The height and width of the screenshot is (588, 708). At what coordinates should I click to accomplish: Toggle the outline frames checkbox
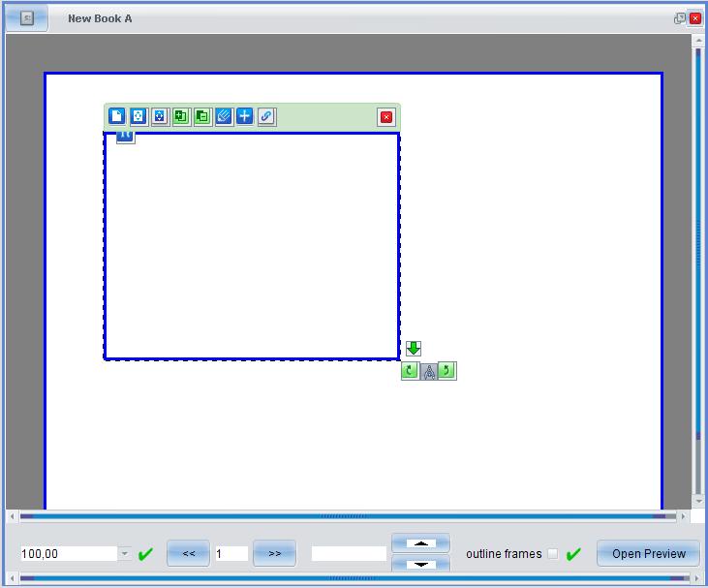tap(553, 554)
